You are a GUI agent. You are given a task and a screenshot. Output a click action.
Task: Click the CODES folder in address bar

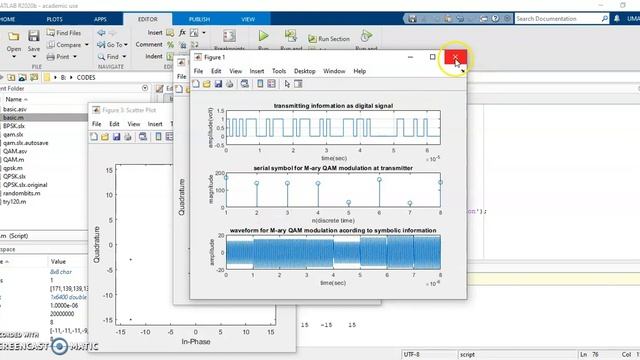point(86,77)
